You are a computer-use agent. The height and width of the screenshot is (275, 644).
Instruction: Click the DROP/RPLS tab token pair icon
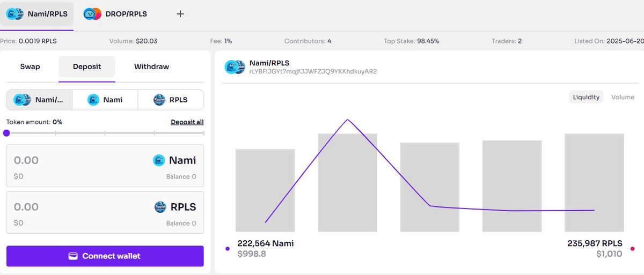(92, 14)
